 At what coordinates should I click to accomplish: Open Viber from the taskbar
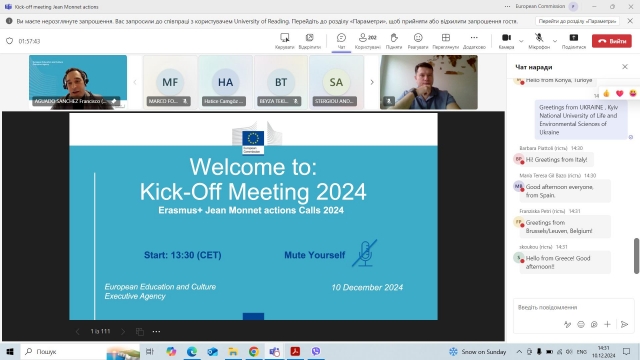point(316,351)
